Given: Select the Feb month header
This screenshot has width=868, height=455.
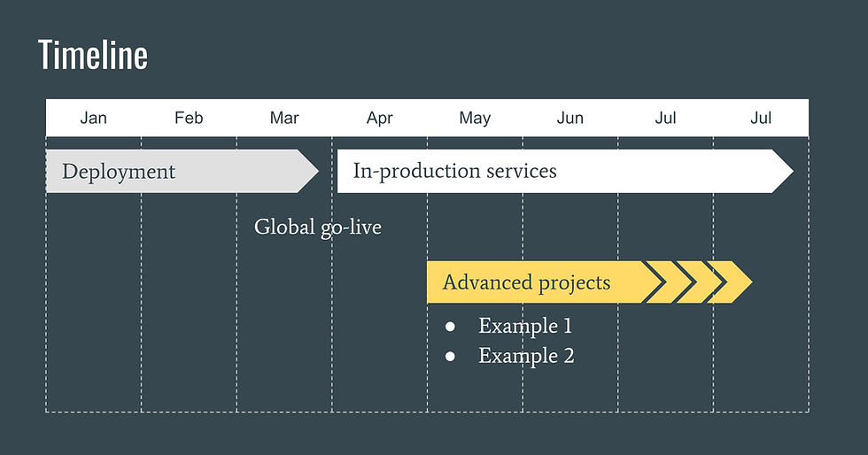Looking at the screenshot, I should 189,119.
